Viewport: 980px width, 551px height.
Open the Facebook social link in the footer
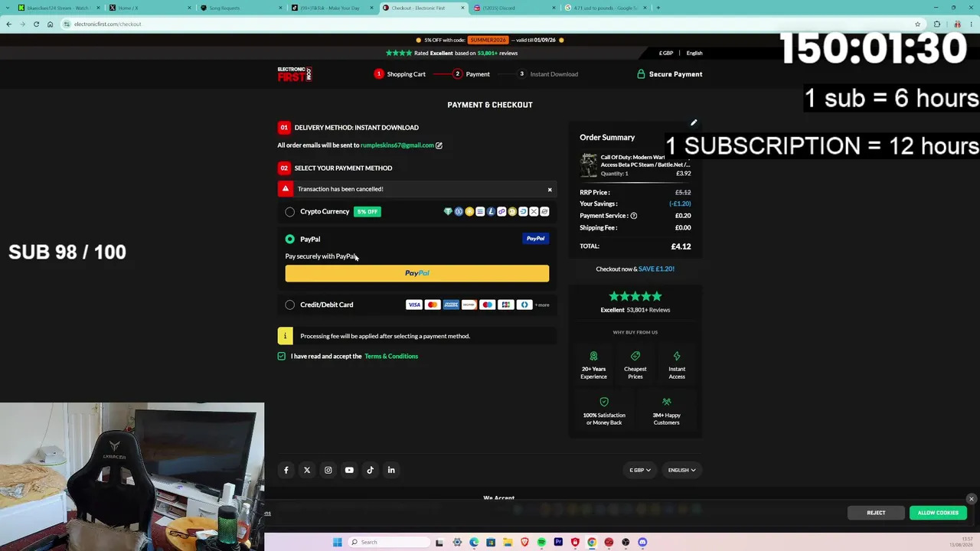pos(286,470)
